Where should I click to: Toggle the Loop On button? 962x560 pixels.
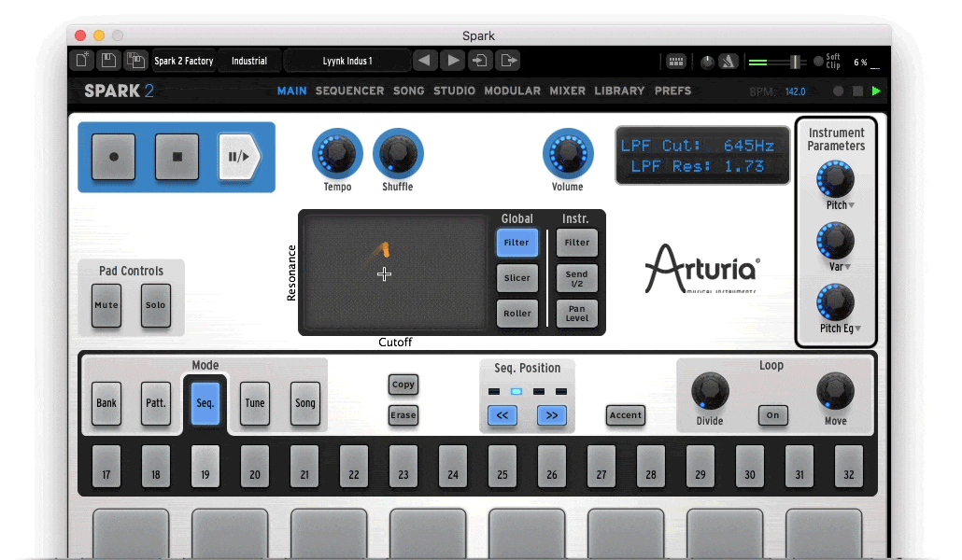[772, 415]
